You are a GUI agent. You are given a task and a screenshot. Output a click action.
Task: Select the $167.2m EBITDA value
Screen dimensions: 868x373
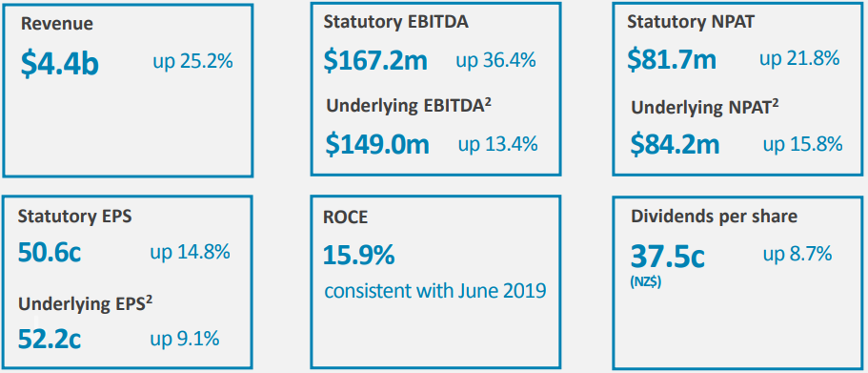(375, 60)
